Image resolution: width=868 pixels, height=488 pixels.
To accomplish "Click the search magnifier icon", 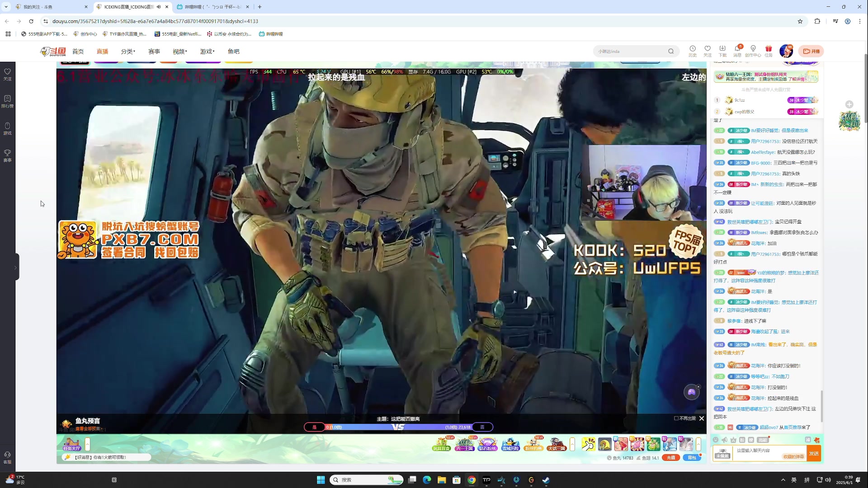I will click(x=671, y=51).
